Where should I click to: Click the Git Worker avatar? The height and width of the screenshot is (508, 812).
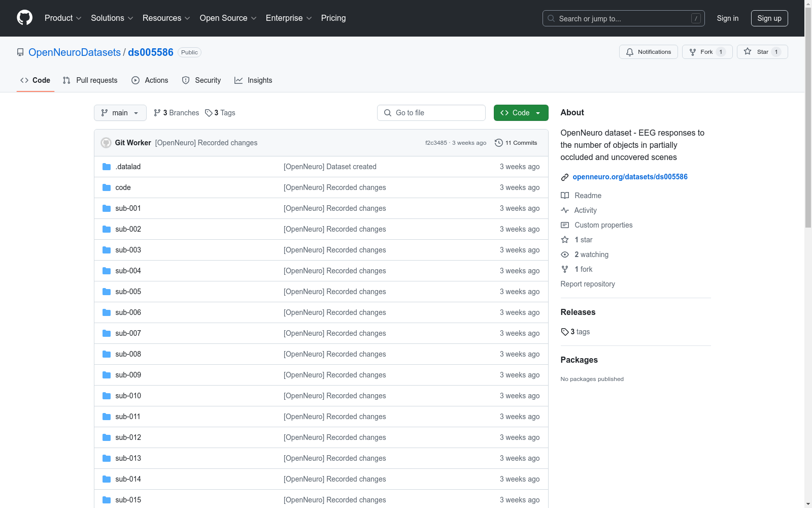(106, 143)
